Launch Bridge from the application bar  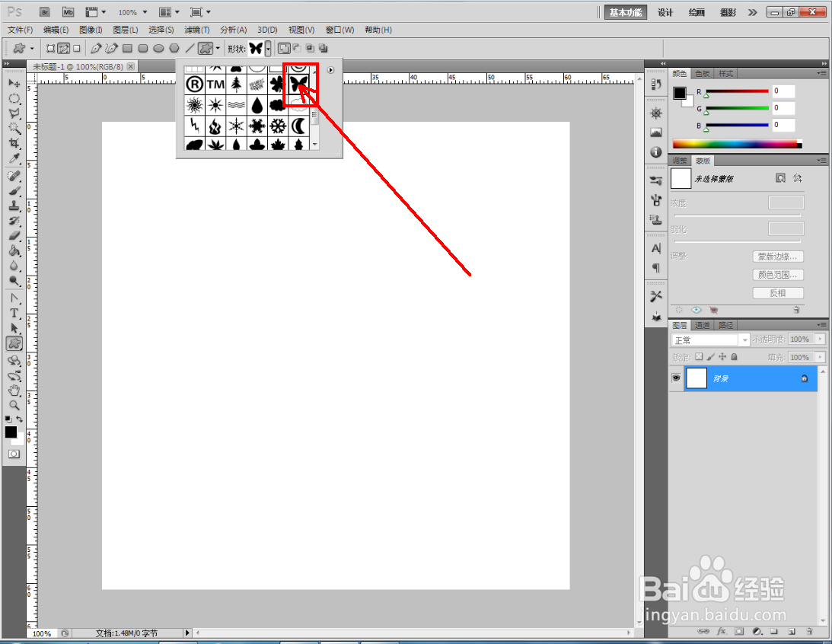click(45, 11)
